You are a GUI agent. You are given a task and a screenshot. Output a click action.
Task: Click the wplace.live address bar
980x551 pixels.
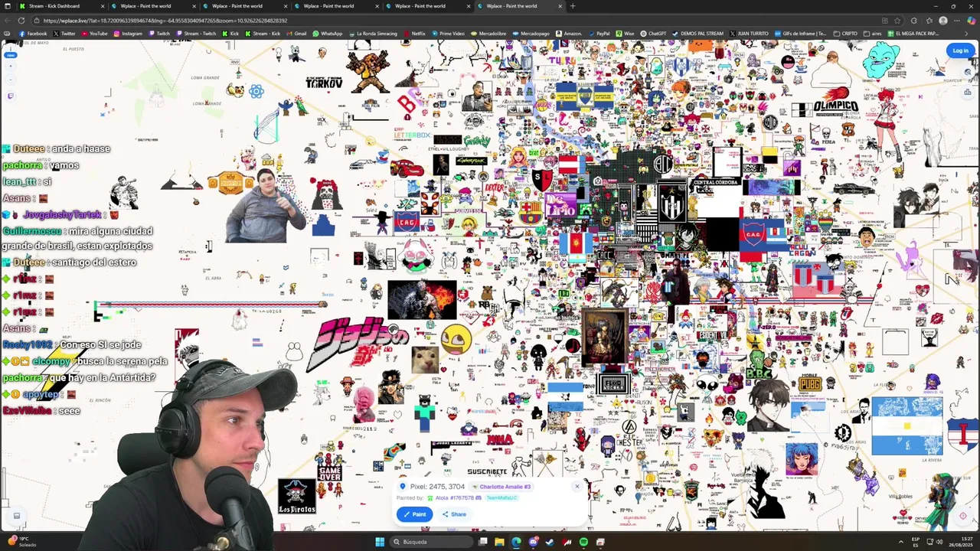point(444,21)
